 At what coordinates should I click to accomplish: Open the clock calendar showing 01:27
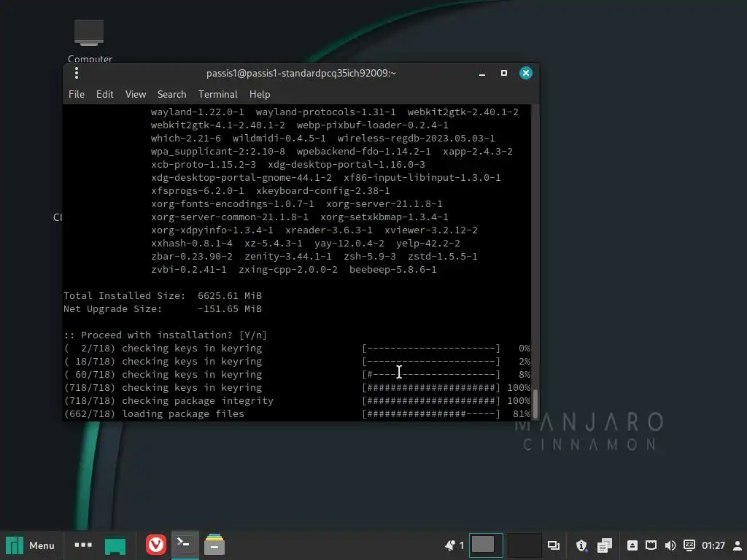click(x=713, y=545)
